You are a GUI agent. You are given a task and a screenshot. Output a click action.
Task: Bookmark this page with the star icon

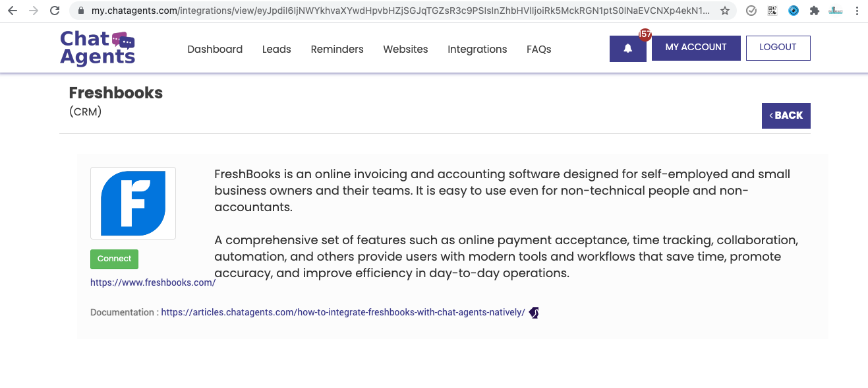pyautogui.click(x=725, y=11)
